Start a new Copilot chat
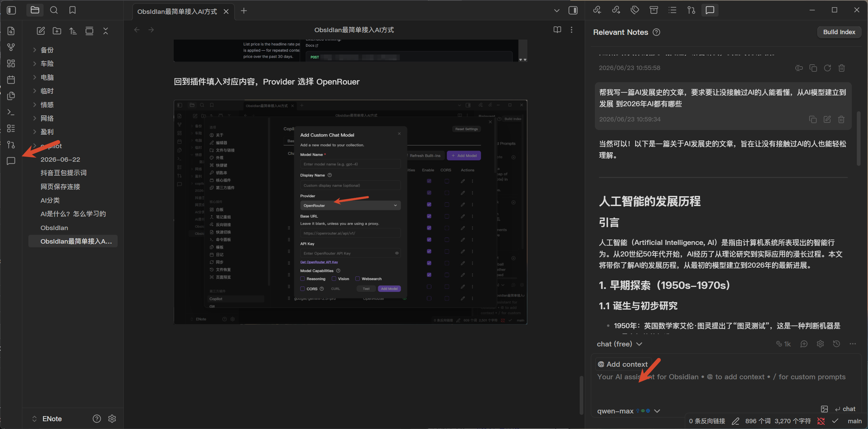Image resolution: width=868 pixels, height=429 pixels. click(804, 344)
